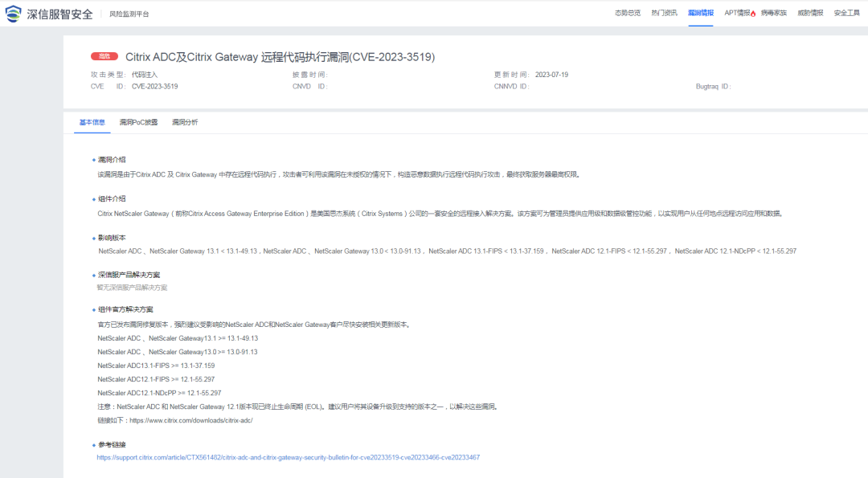Click the Citrix NetScaler Gateway component description
This screenshot has height=478, width=868.
coord(440,214)
